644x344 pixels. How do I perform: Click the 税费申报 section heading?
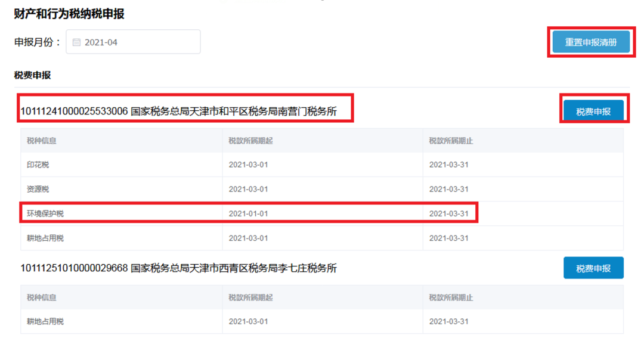32,75
